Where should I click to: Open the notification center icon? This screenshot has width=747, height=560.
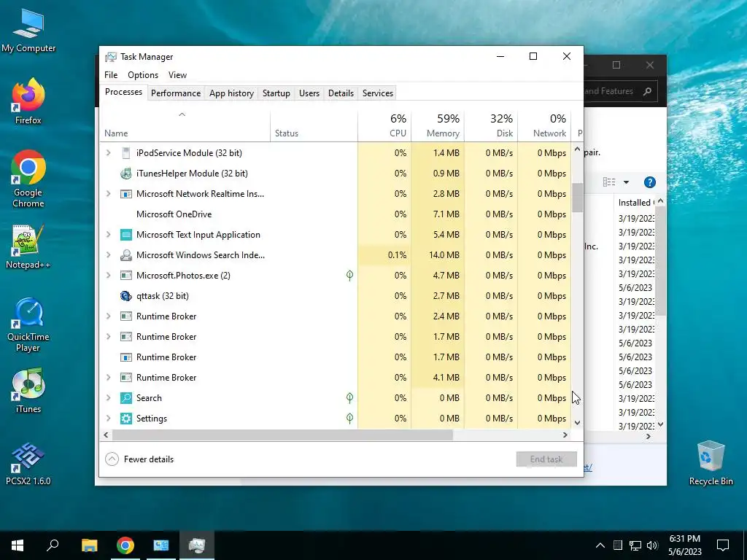pos(723,545)
